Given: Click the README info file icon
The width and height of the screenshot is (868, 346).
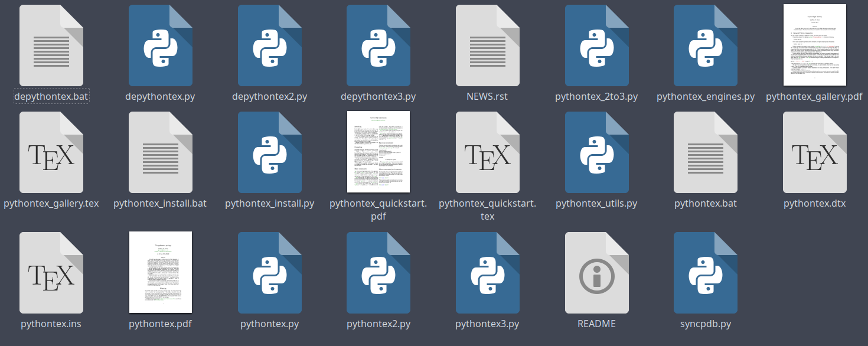Looking at the screenshot, I should [x=596, y=273].
